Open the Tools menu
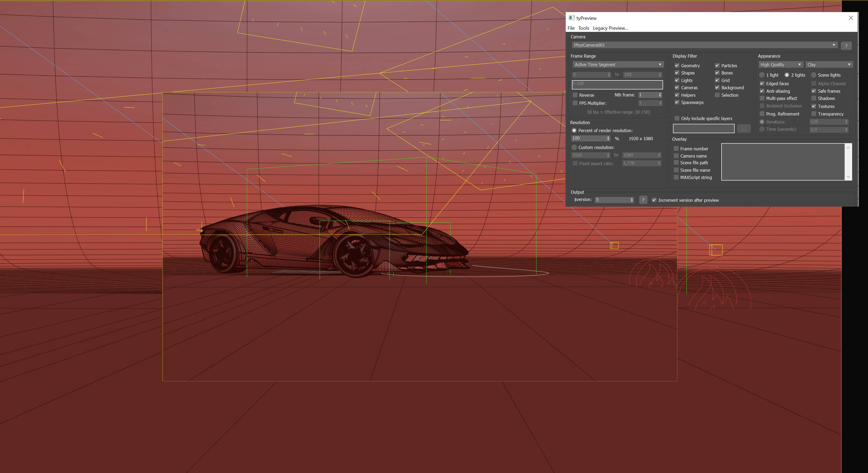The height and width of the screenshot is (473, 868). 584,28
